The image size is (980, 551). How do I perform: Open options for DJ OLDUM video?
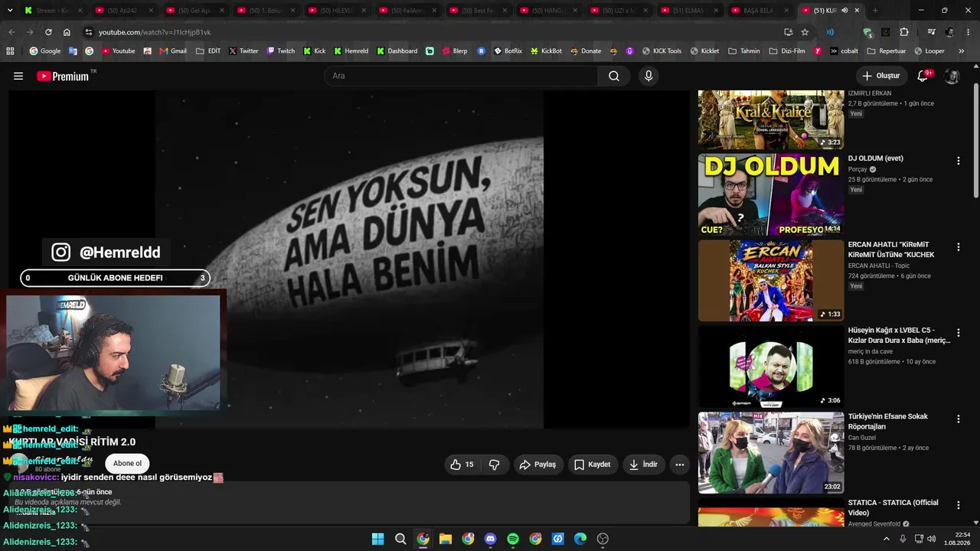pos(958,161)
